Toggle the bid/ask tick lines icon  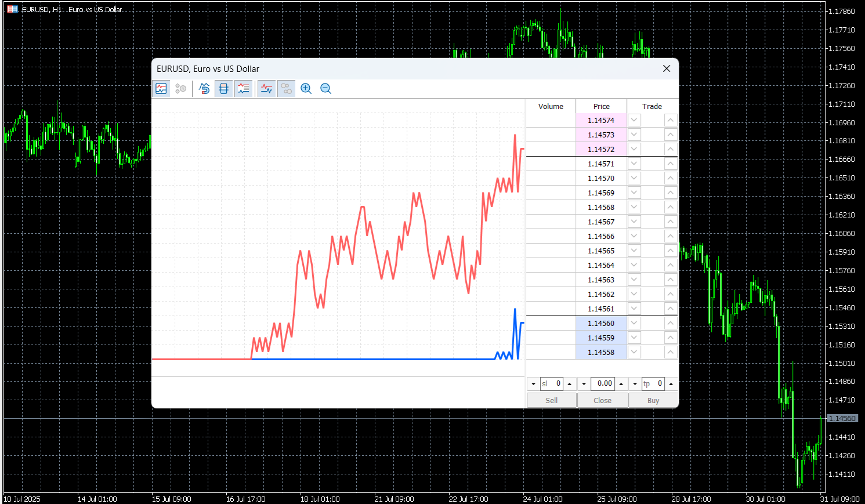tap(266, 89)
